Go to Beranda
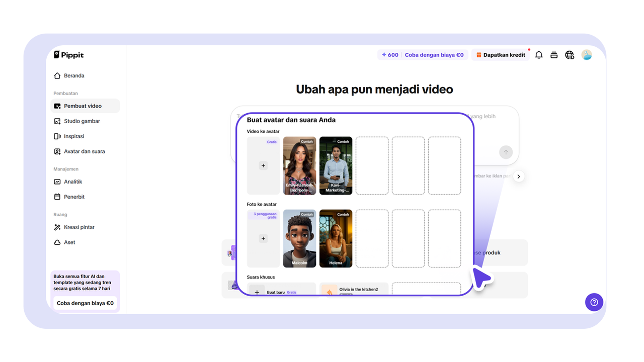 73,75
